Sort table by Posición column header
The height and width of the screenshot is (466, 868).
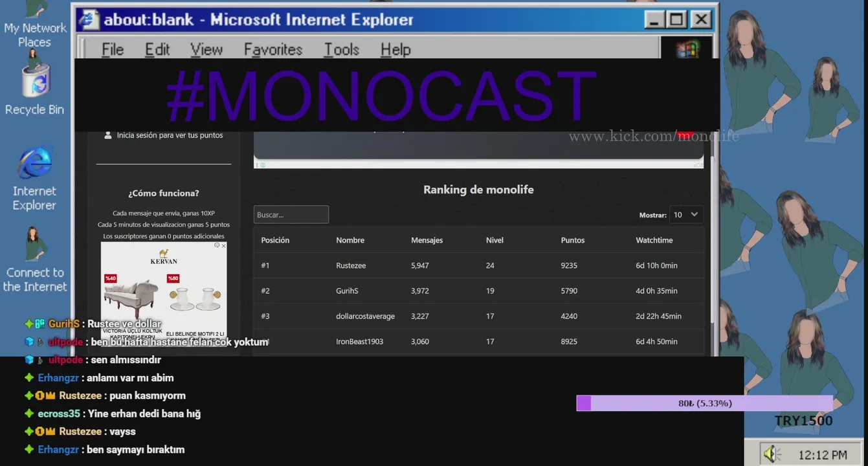click(275, 240)
